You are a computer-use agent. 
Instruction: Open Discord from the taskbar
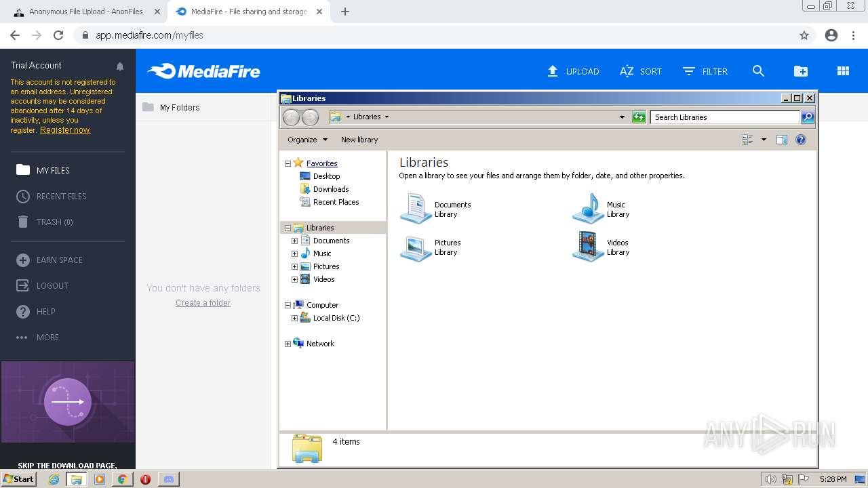[169, 479]
